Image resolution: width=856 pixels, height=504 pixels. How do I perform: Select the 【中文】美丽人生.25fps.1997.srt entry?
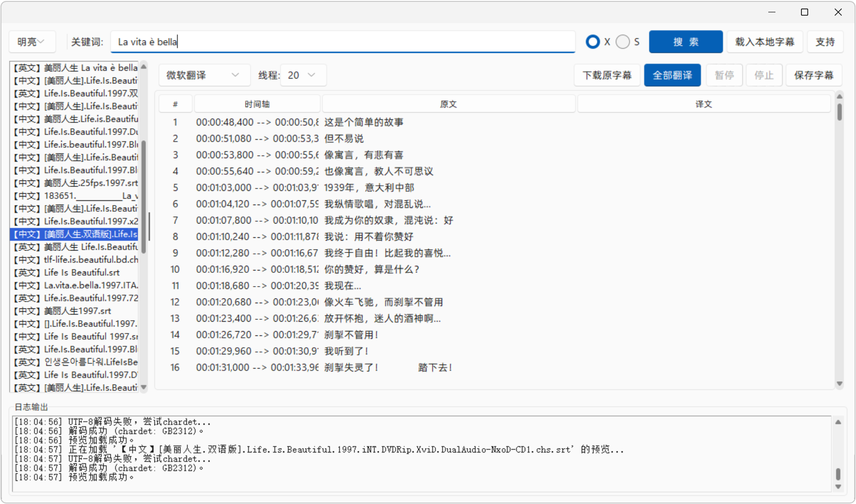[75, 183]
